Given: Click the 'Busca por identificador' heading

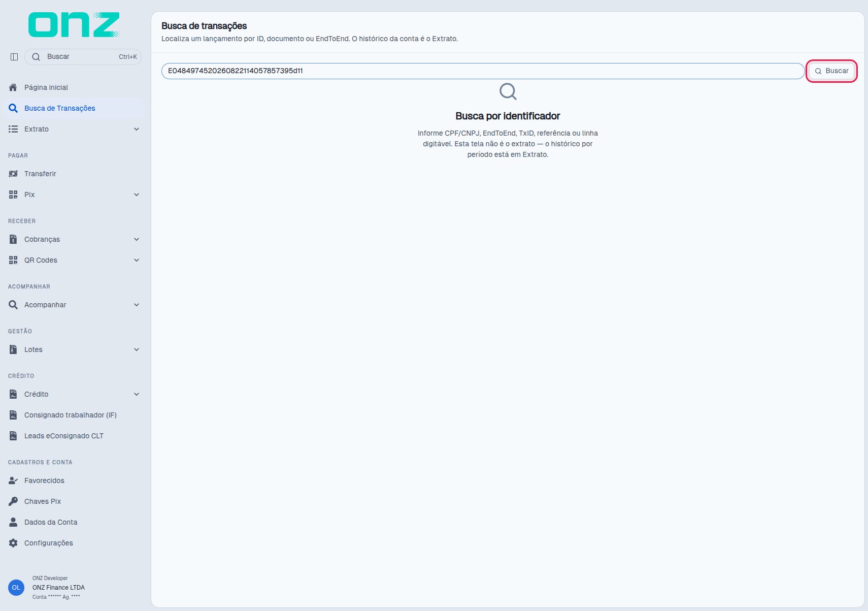Looking at the screenshot, I should tap(508, 116).
